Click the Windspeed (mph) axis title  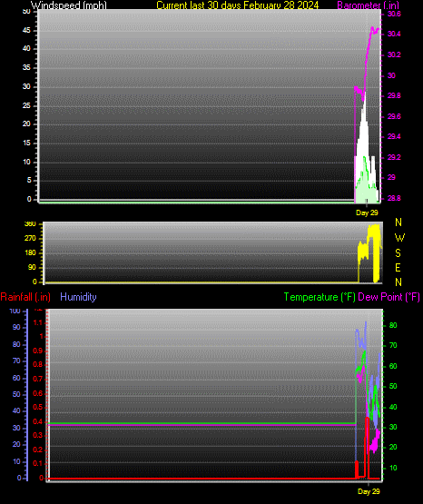tap(69, 5)
